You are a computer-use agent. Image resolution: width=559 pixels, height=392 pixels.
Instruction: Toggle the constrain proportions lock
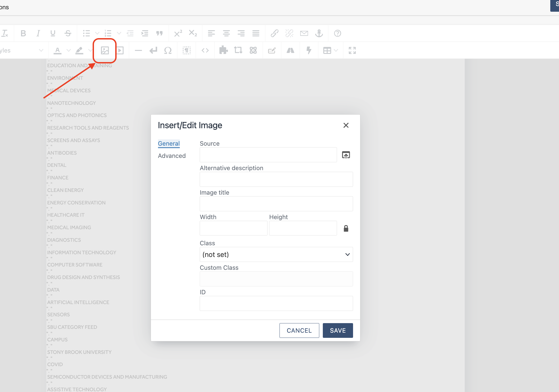[346, 228]
